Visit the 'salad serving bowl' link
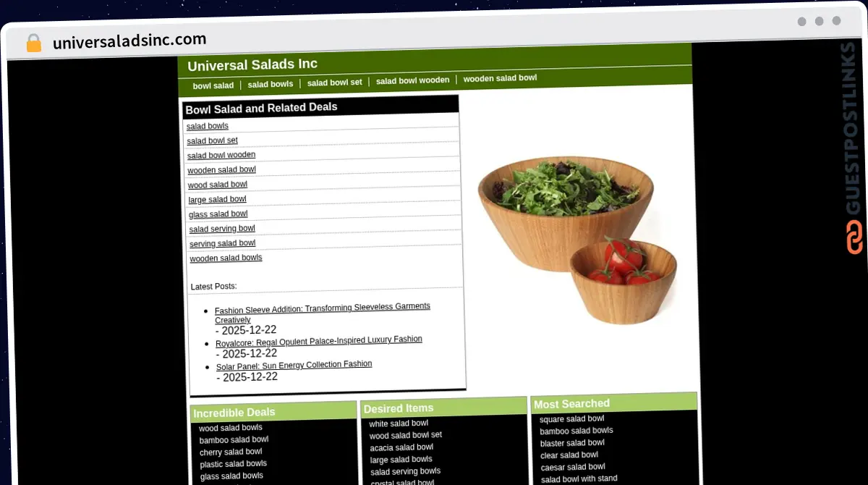This screenshot has height=485, width=868. 222,229
